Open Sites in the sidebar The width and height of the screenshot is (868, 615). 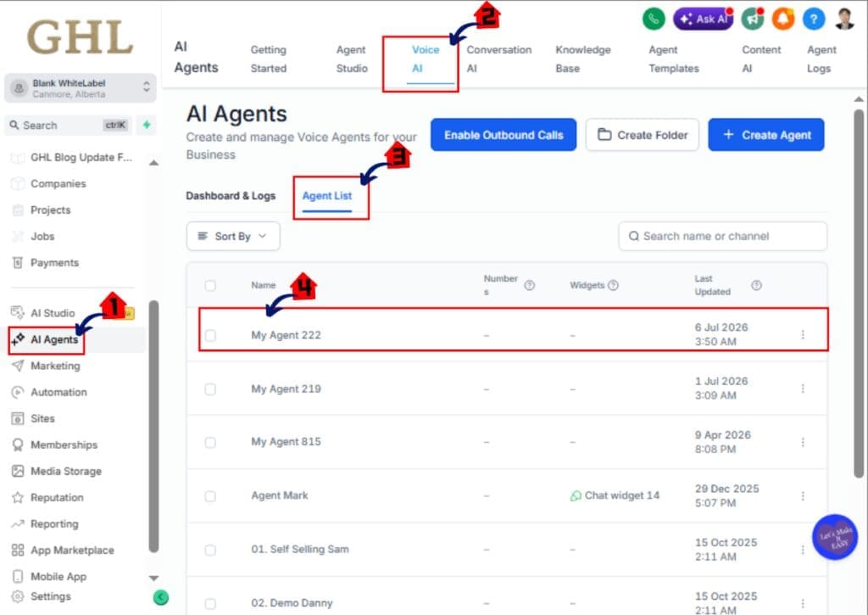(42, 418)
